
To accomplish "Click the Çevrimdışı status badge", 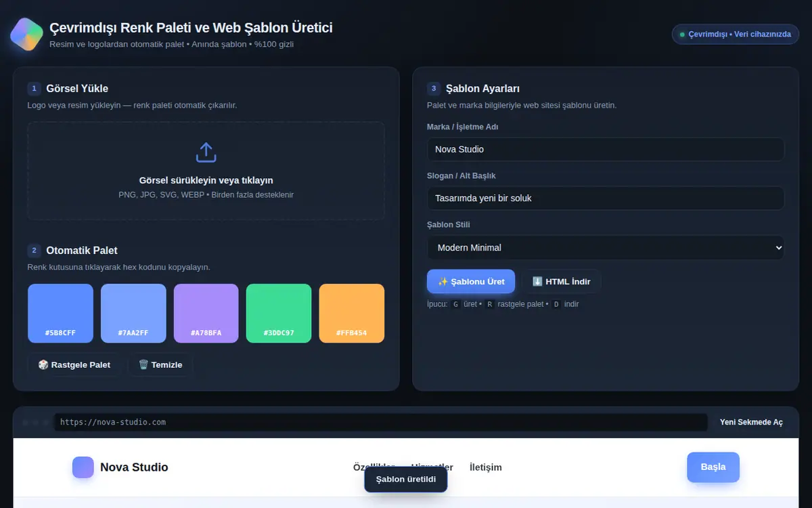I will 736,34.
